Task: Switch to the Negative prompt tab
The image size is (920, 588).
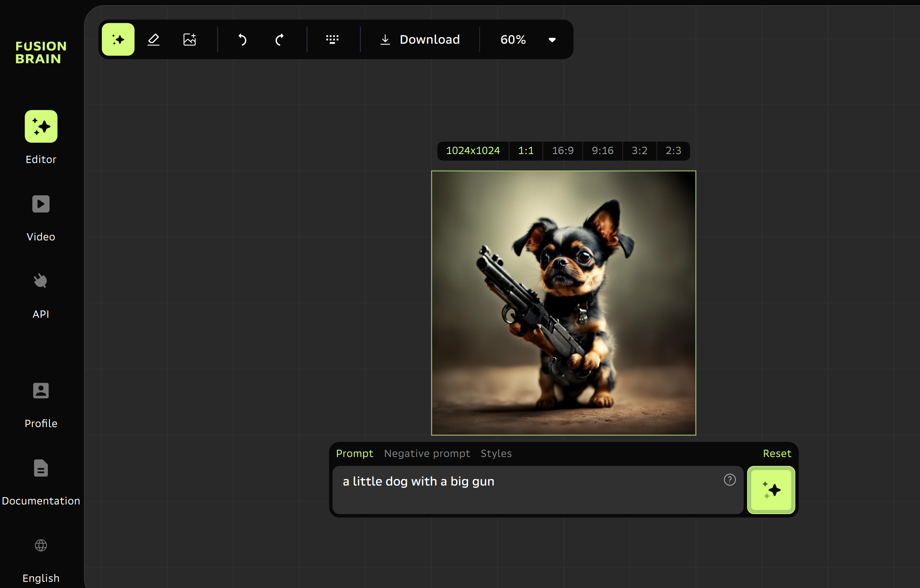Action: tap(427, 453)
